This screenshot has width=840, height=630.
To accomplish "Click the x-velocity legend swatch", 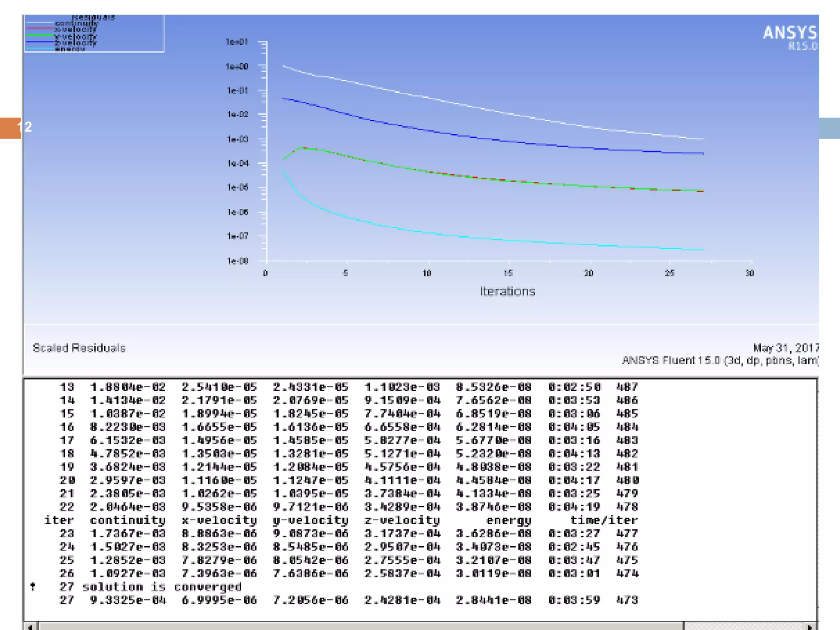I will point(40,28).
